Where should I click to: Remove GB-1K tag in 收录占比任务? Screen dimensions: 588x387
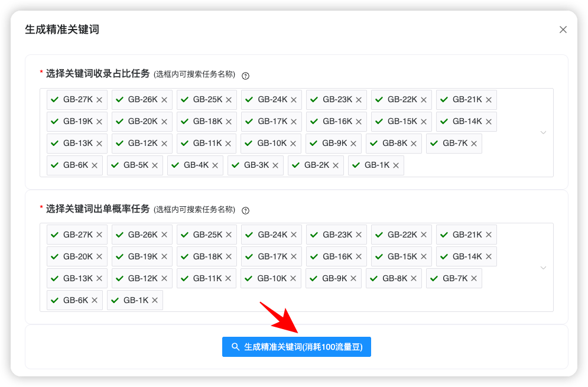396,165
